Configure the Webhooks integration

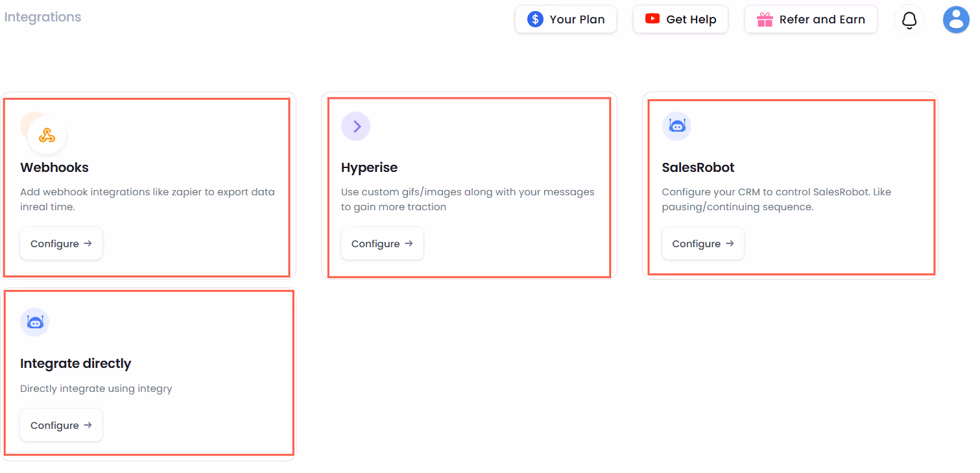click(61, 243)
